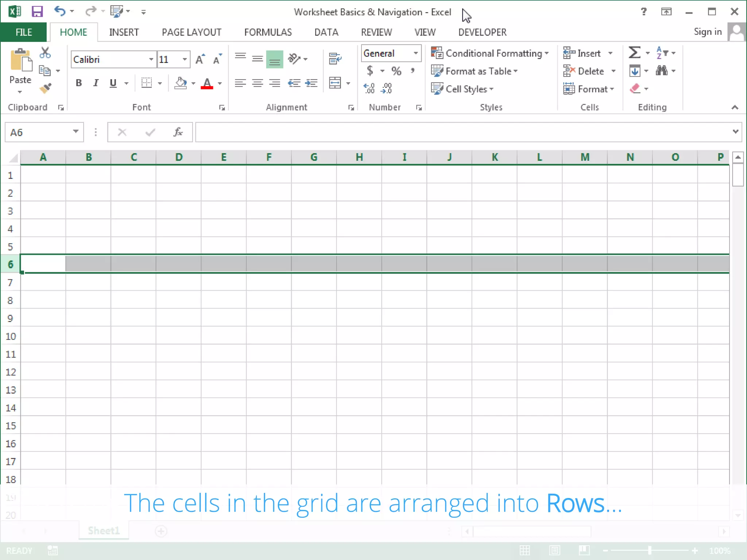Image resolution: width=747 pixels, height=560 pixels.
Task: Cut selection with the scissors icon
Action: 45,53
